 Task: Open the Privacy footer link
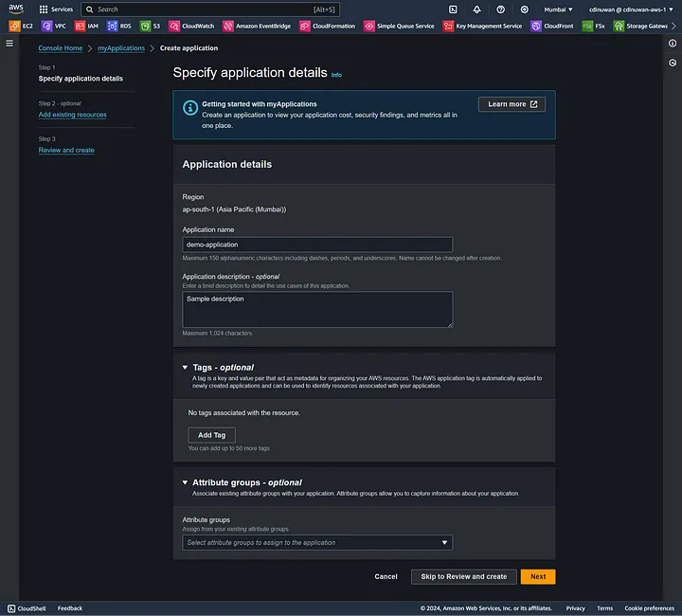pos(576,608)
